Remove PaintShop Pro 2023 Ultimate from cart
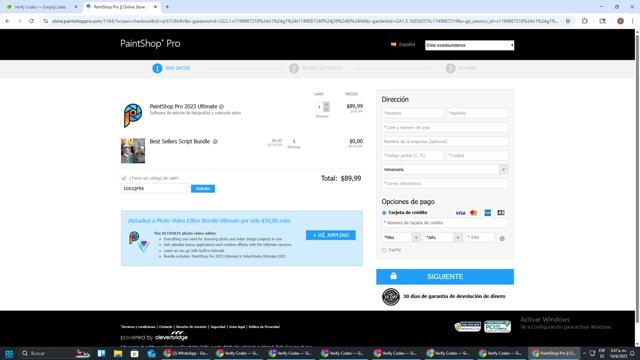Image resolution: width=640 pixels, height=360 pixels. [x=322, y=117]
